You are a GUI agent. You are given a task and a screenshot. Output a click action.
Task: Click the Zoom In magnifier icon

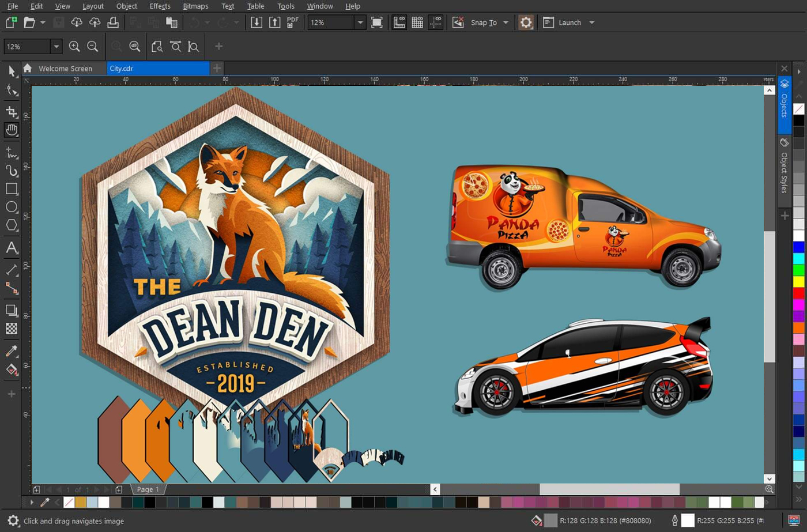tap(74, 47)
